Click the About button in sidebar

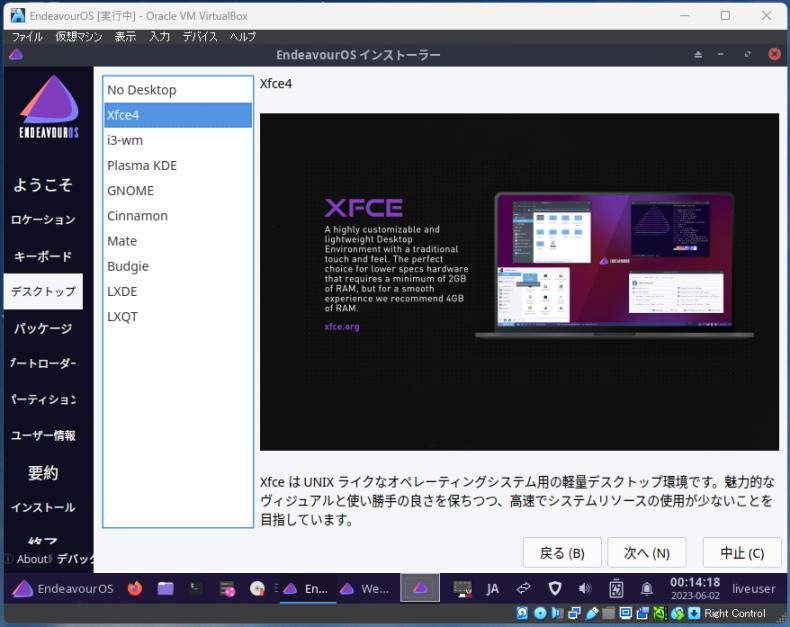click(x=28, y=558)
